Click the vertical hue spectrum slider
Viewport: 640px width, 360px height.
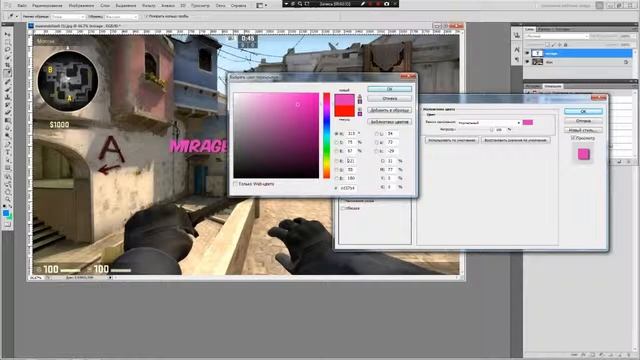(x=327, y=135)
